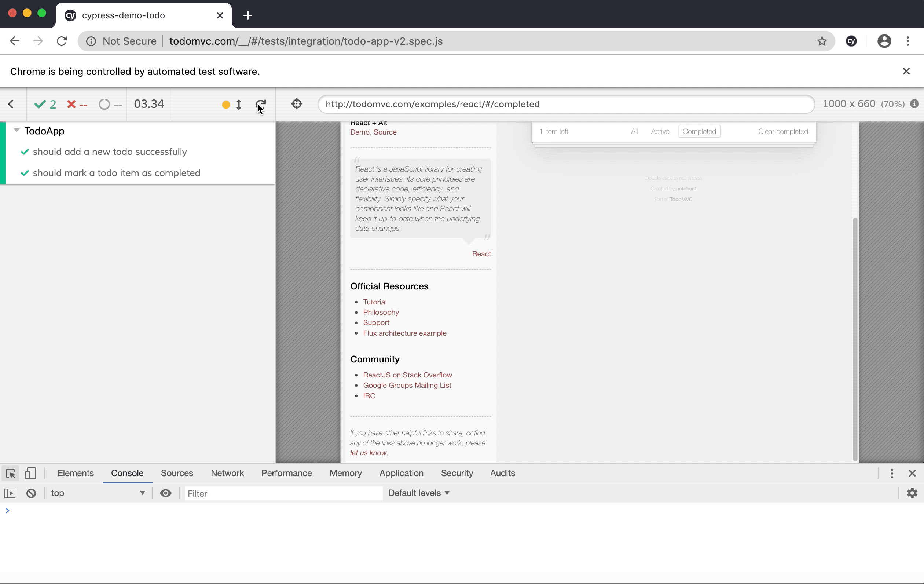This screenshot has height=584, width=924.
Task: Click the Cypress extension icon in Chrome toolbar
Action: (x=851, y=41)
